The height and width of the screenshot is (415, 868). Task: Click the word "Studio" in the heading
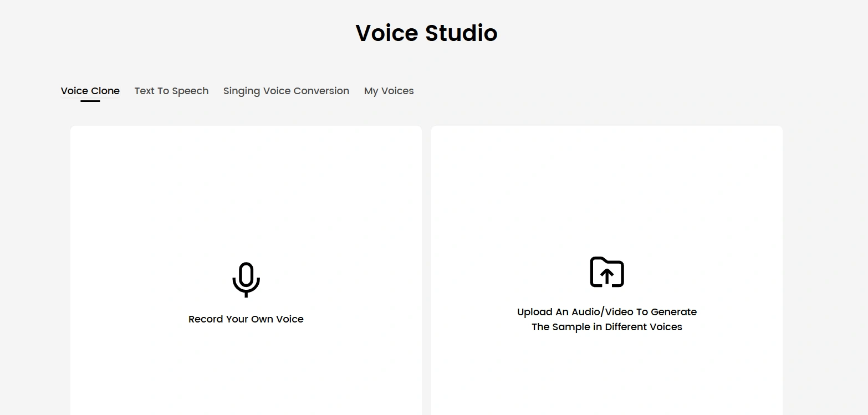point(461,33)
